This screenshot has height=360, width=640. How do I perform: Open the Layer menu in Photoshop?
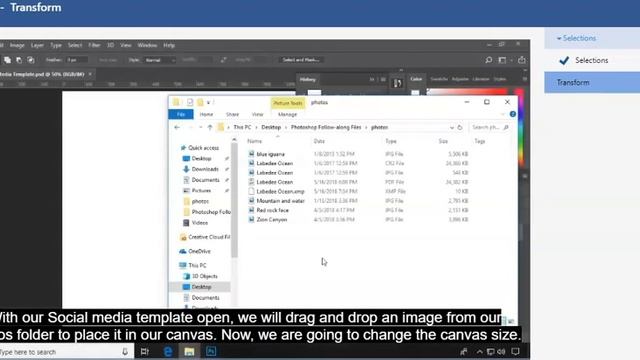pos(37,45)
